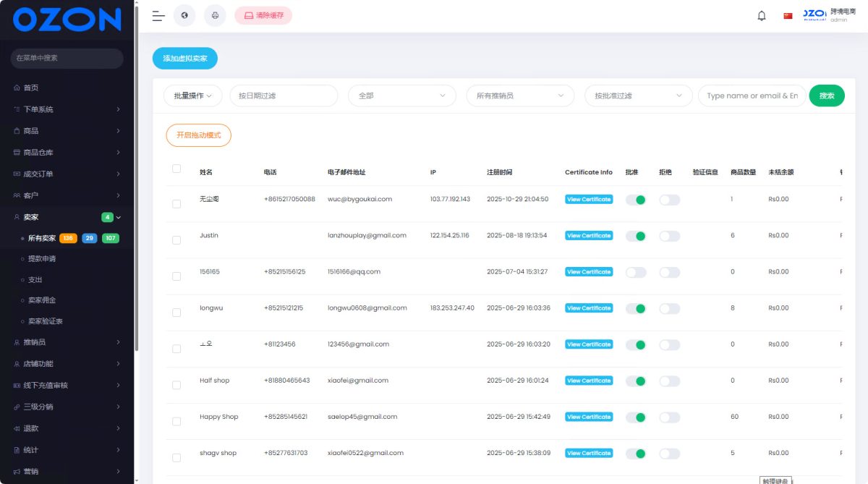
Task: Collapse the sidebar with the hamburger icon
Action: [x=158, y=16]
